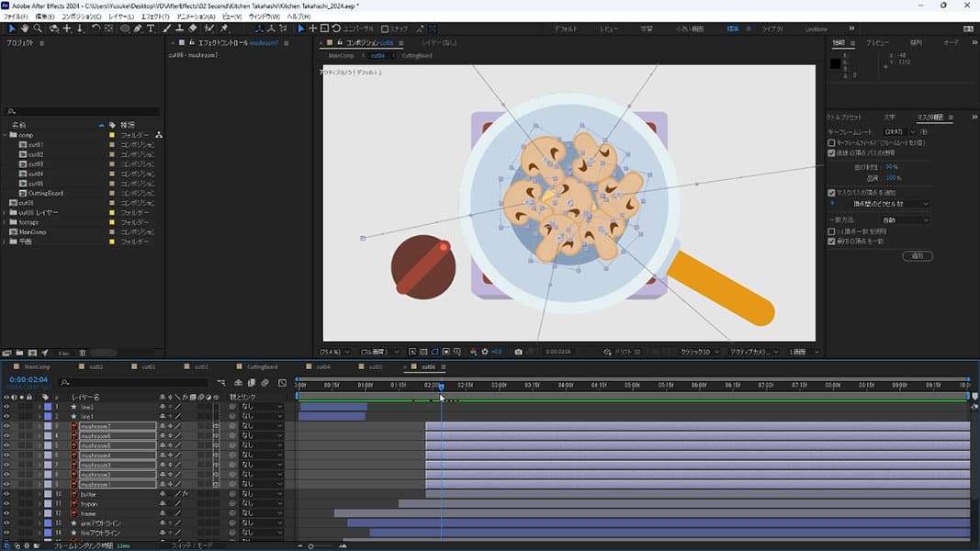Click the snapshot camera icon below viewer
Image resolution: width=980 pixels, height=551 pixels.
[x=519, y=352]
